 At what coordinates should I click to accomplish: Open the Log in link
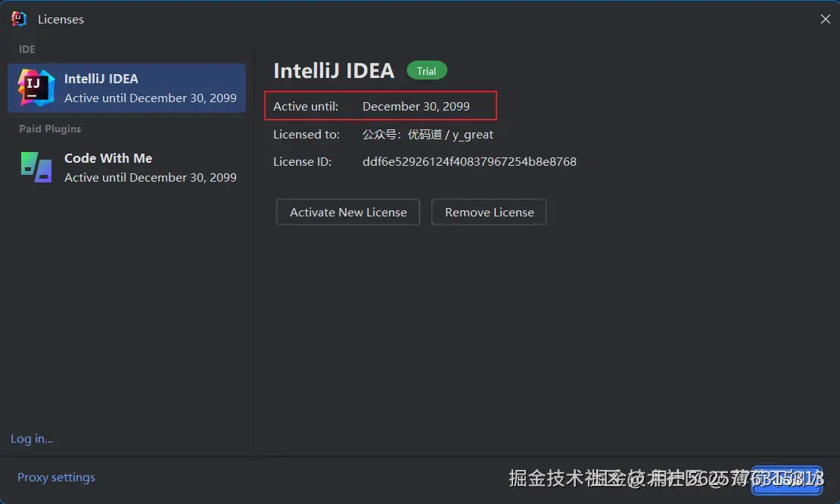[32, 439]
